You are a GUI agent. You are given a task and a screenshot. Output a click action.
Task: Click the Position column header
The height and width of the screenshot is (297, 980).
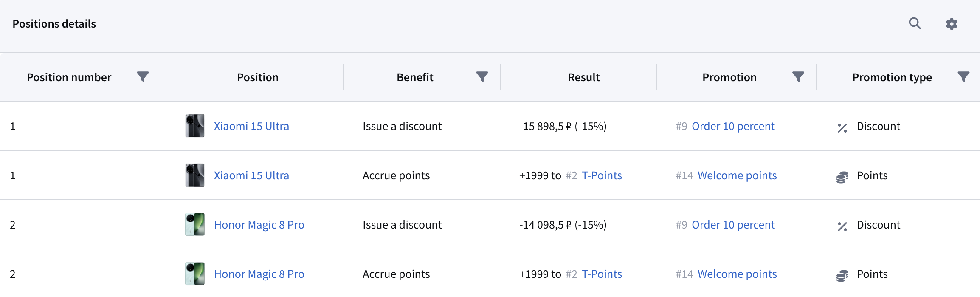coord(257,77)
